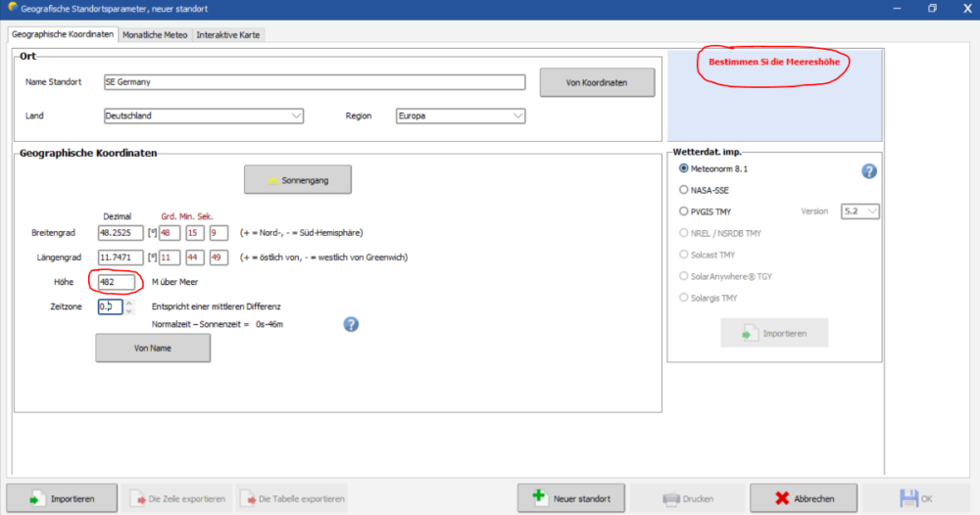Expand the Region dropdown showing Europa
Image resolution: width=980 pixels, height=515 pixels.
coord(460,116)
